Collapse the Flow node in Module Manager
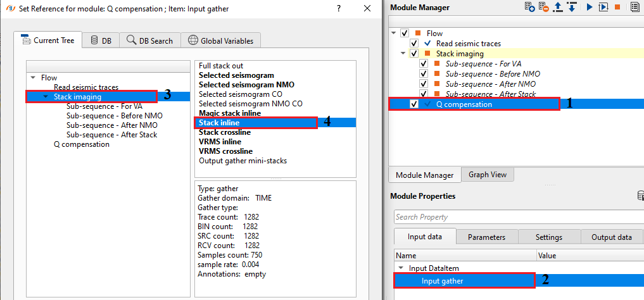 tap(394, 34)
